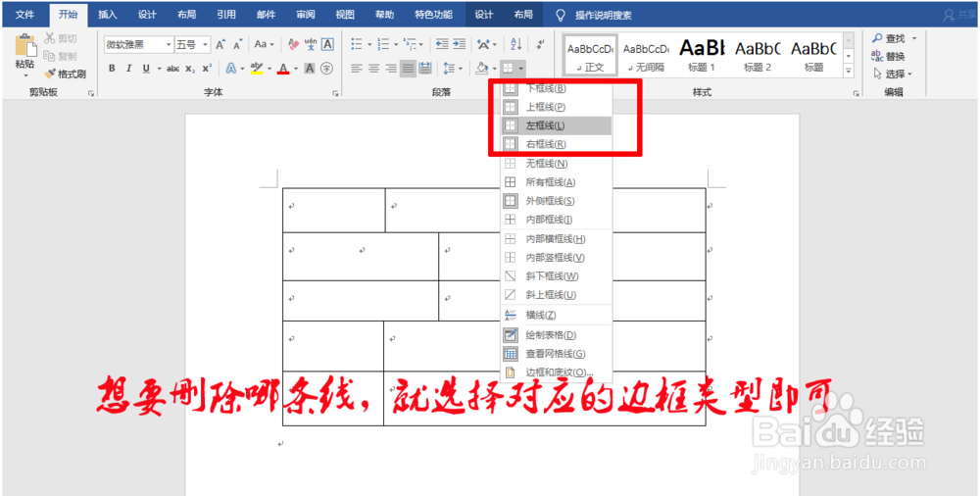
Task: Increase font size with the A▲ icon
Action: click(x=220, y=44)
